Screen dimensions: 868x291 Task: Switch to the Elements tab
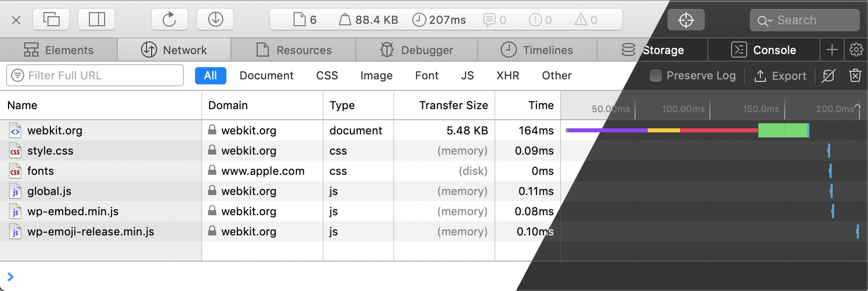(59, 50)
